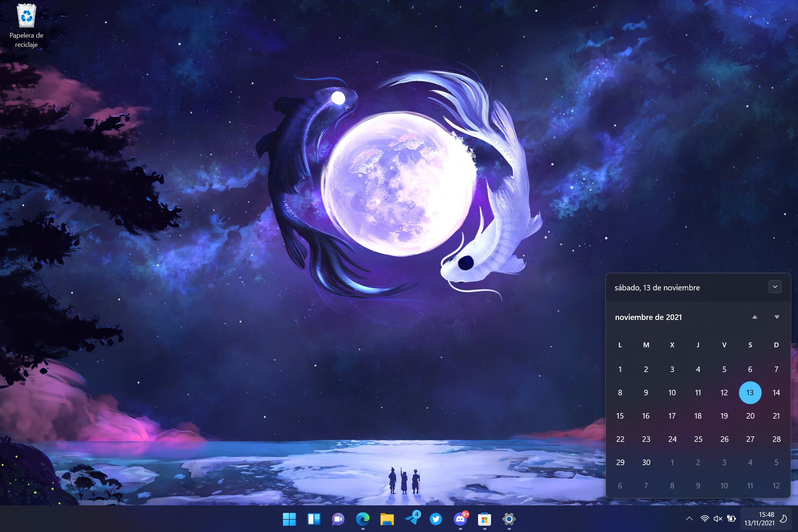This screenshot has height=532, width=798.
Task: Select day 10 in the second week row
Action: (672, 392)
